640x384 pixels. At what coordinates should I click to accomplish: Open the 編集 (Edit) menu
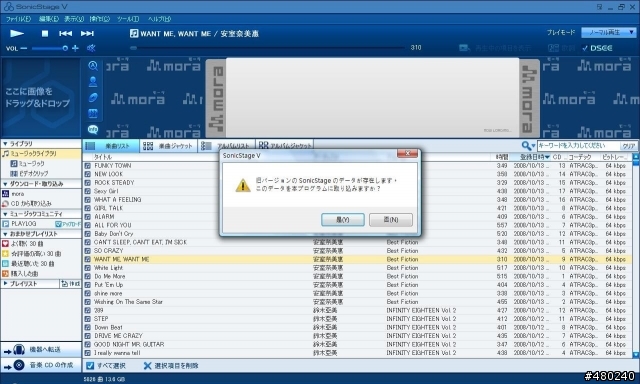[49, 19]
